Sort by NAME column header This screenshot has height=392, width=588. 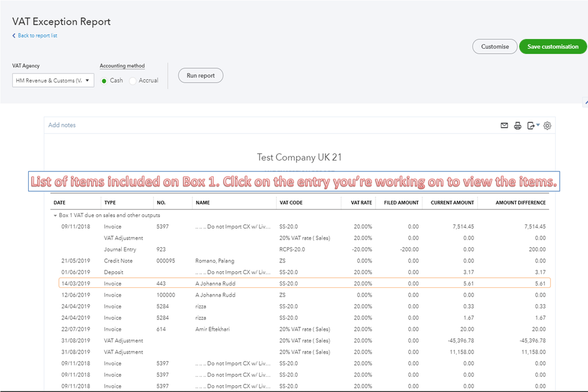coord(203,202)
